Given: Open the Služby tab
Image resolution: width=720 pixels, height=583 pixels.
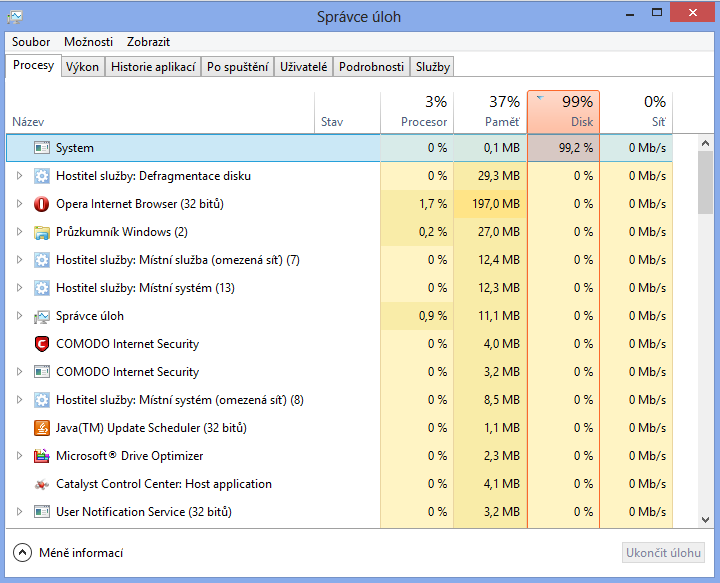Looking at the screenshot, I should [433, 67].
